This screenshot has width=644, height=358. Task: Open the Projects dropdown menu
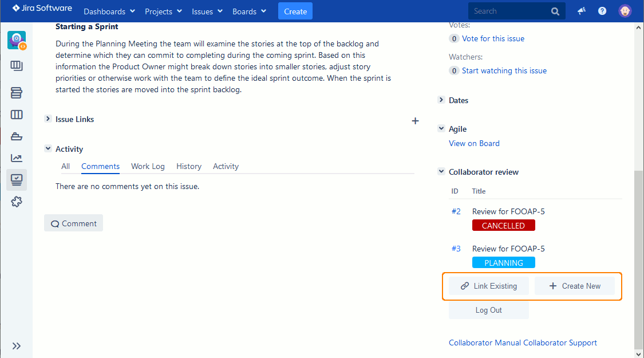[x=163, y=11]
